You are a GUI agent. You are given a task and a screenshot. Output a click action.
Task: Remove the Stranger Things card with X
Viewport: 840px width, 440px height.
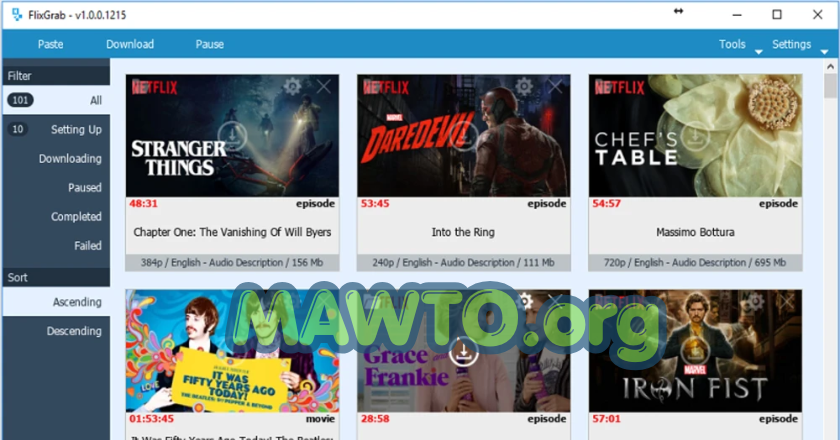click(x=324, y=86)
